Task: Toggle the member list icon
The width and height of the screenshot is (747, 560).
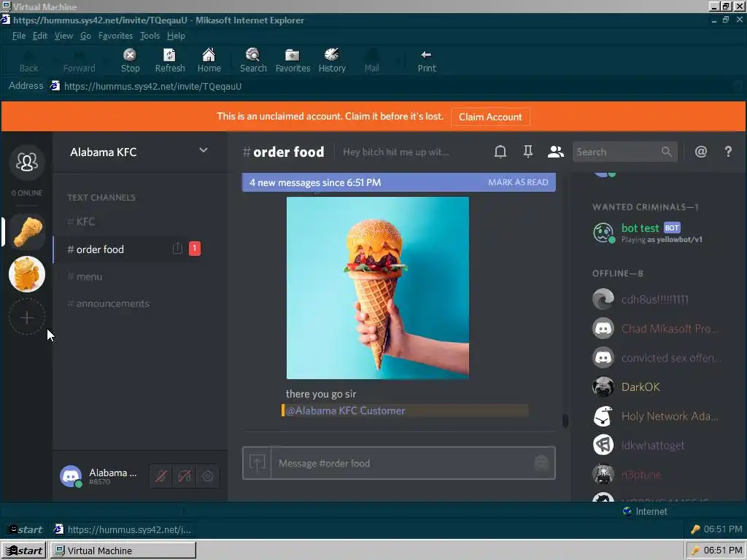Action: [555, 152]
